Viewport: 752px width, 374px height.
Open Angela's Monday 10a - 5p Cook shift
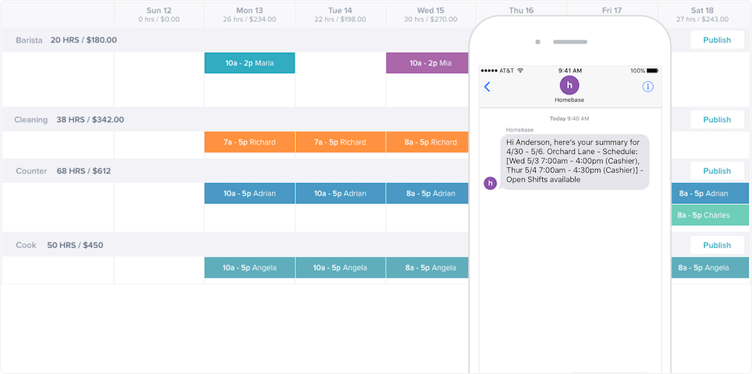[x=249, y=268]
